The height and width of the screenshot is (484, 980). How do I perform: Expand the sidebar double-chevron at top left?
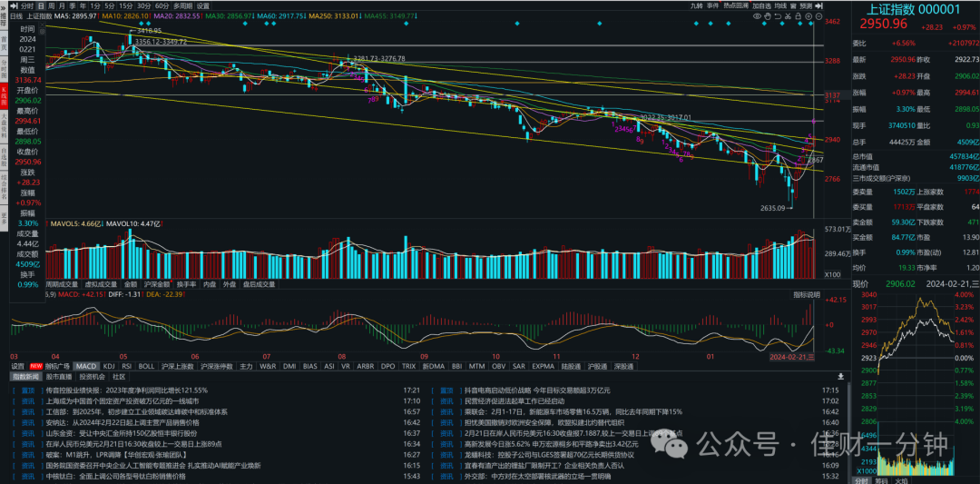(x=3, y=8)
